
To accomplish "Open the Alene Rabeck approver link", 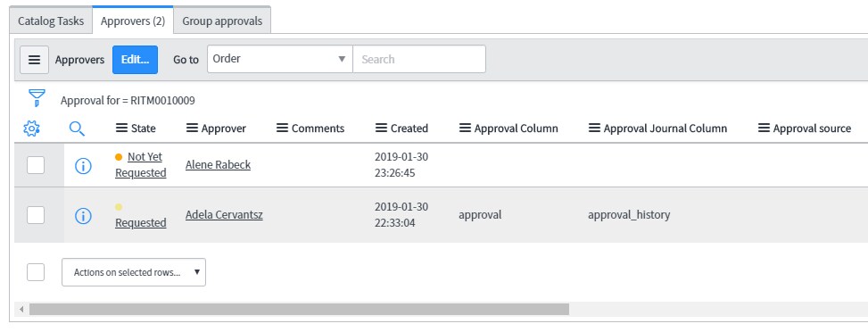I will point(218,164).
